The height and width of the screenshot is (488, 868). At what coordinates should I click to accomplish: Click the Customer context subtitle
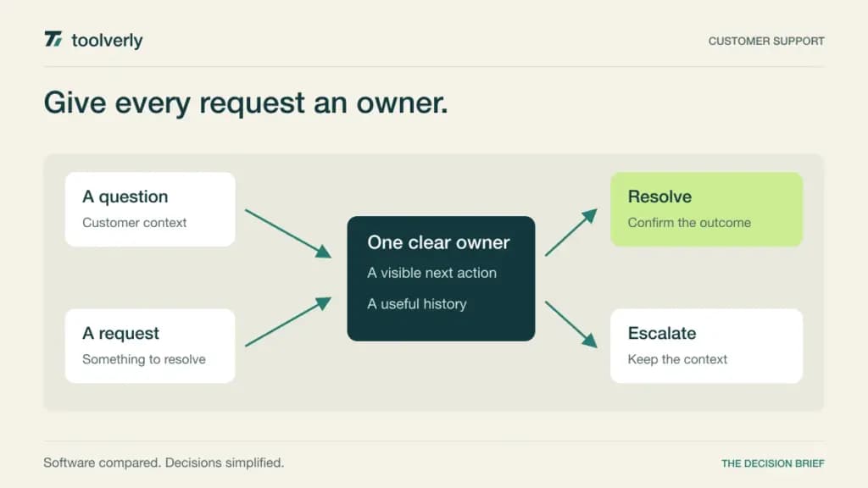pyautogui.click(x=135, y=223)
